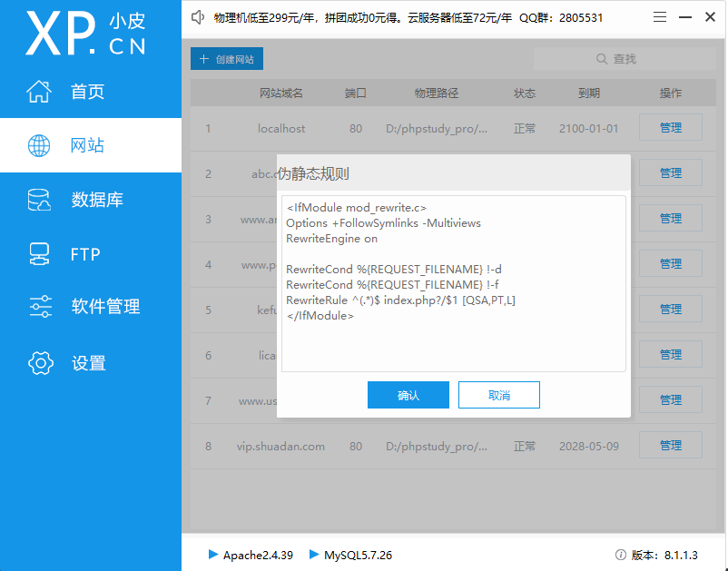Open 管理 dropdown in row 3
728x571 pixels.
671,218
